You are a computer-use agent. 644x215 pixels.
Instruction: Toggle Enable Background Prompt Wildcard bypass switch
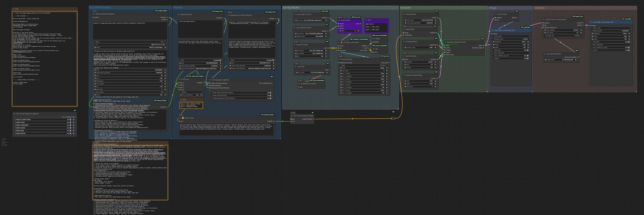(x=270, y=98)
